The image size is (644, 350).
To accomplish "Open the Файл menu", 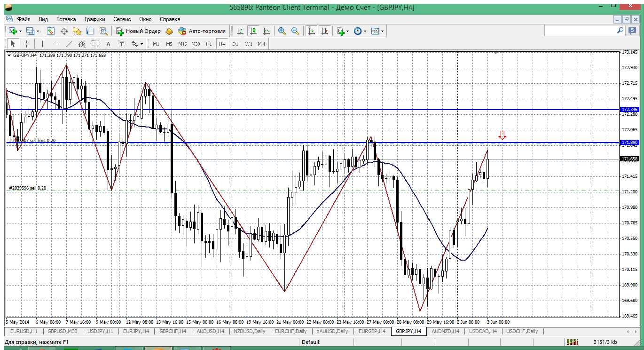I will coord(24,19).
